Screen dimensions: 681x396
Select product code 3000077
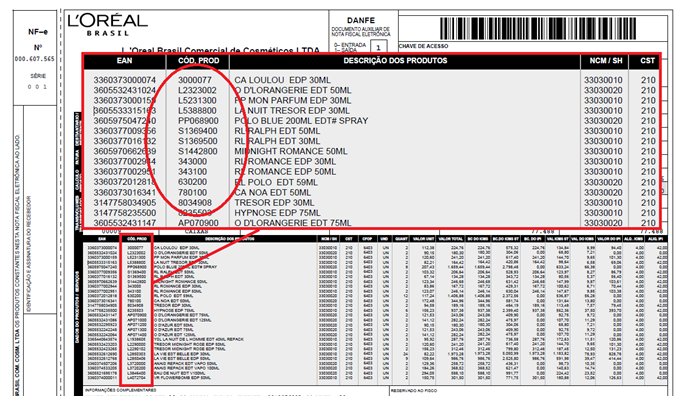(x=195, y=80)
